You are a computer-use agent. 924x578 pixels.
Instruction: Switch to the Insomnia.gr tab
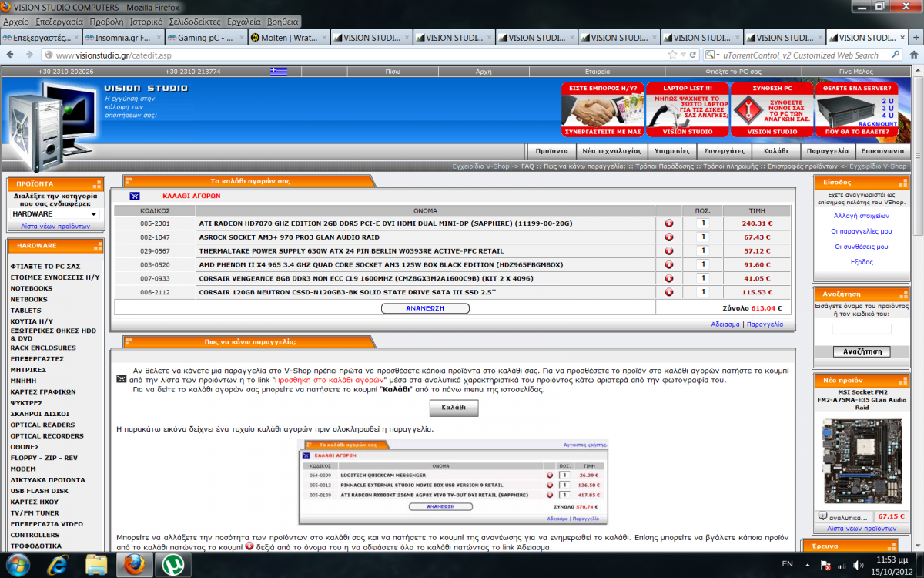point(123,37)
